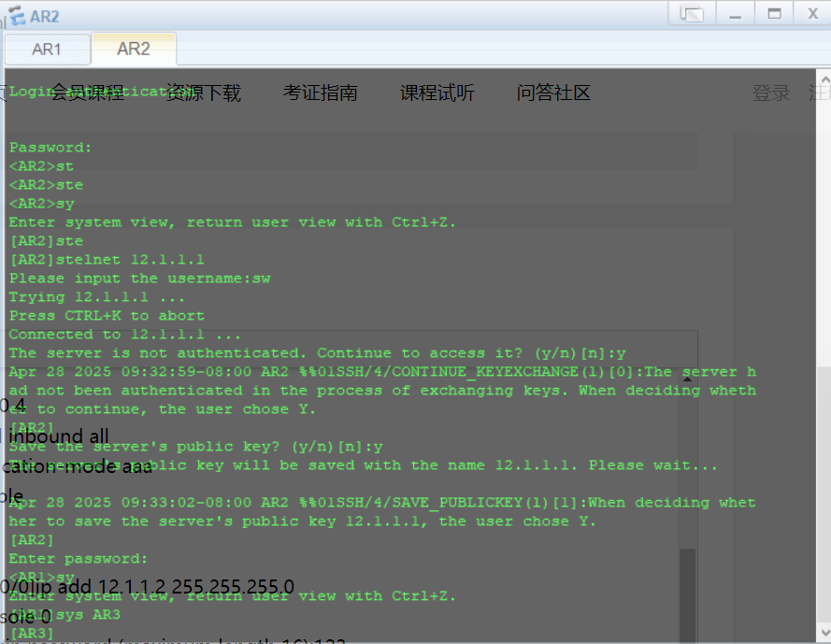831x644 pixels.
Task: Click the restore-down overlapping windows icon
Action: [692, 13]
